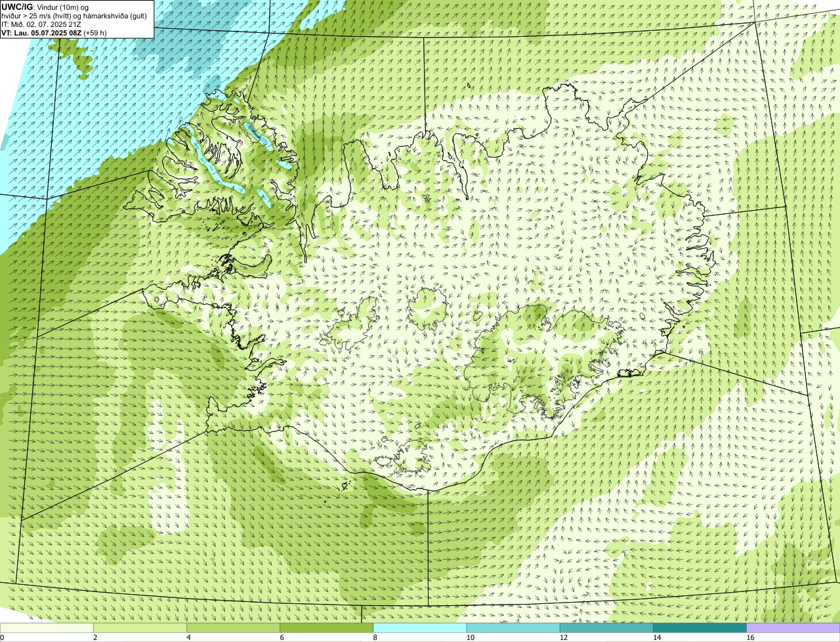Click the legend tick label "12"

[563, 637]
